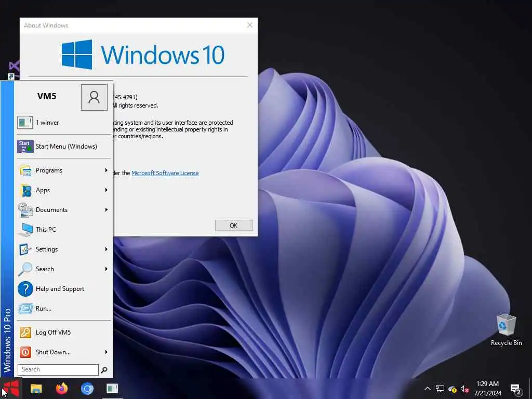Launch the blue browser taskbar icon
The height and width of the screenshot is (399, 532).
(87, 389)
